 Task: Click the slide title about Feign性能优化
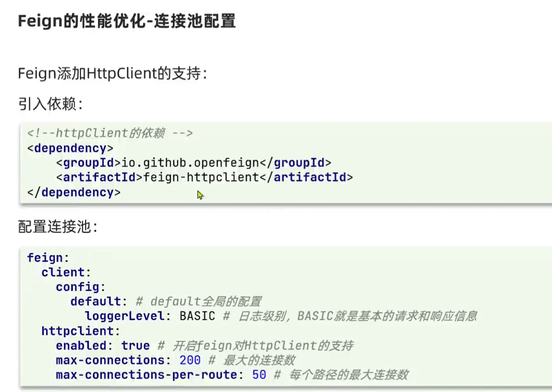click(x=127, y=21)
